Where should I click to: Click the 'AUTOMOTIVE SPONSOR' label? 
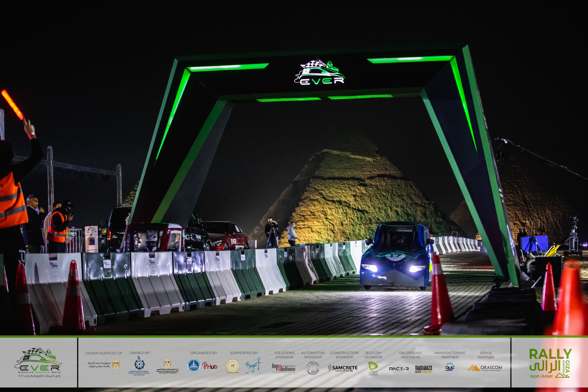(313, 355)
